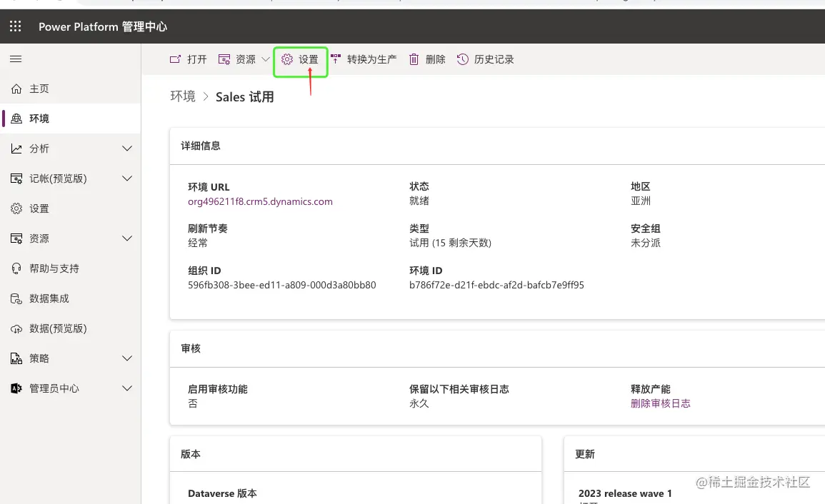Click the 打开 toolbar button
The width and height of the screenshot is (825, 504).
click(x=189, y=59)
